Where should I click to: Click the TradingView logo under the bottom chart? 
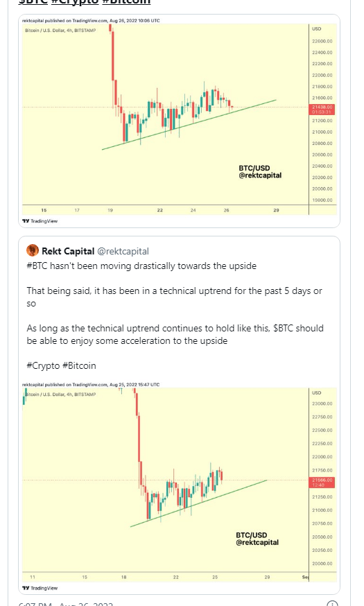click(40, 588)
